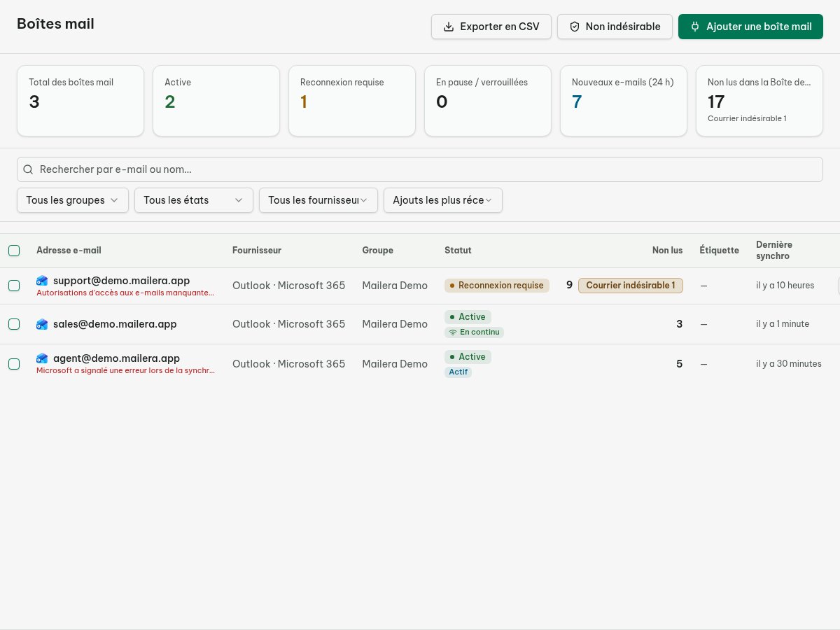Viewport: 840px width, 630px height.
Task: Click the download icon in Exporter en CSV
Action: (449, 27)
